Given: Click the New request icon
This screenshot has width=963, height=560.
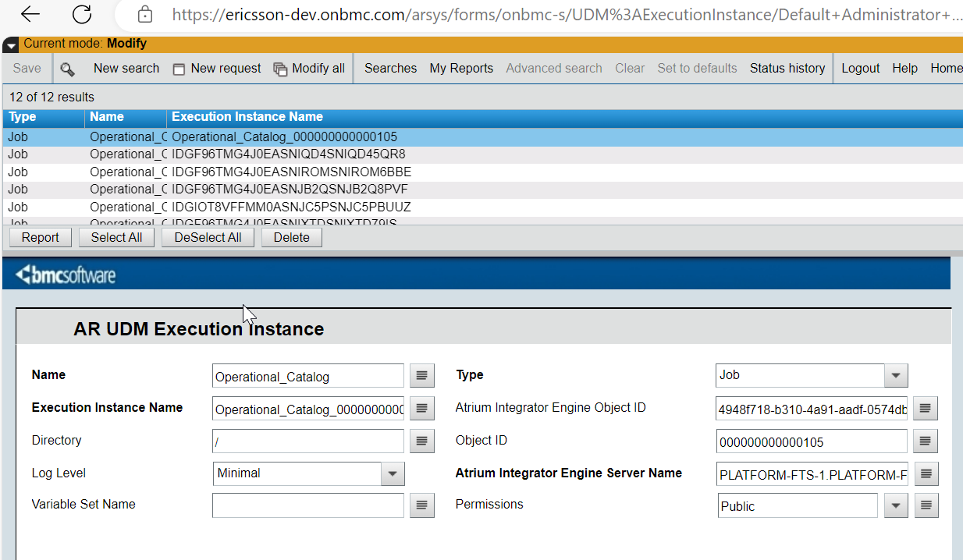Looking at the screenshot, I should coord(179,69).
